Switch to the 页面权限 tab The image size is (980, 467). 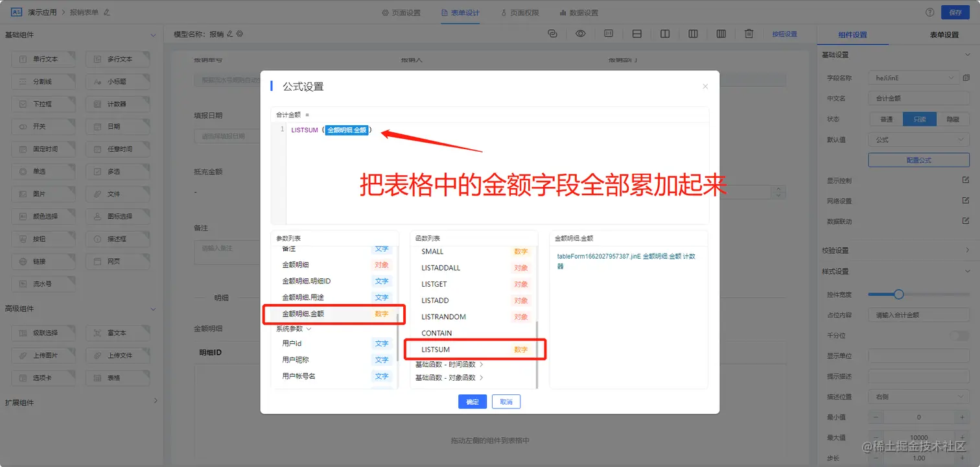click(520, 13)
